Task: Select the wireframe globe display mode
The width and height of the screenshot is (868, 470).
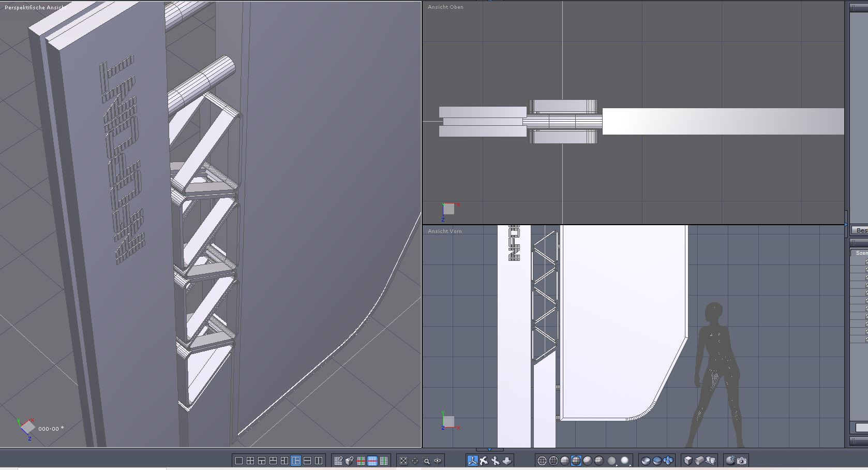Action: click(542, 461)
